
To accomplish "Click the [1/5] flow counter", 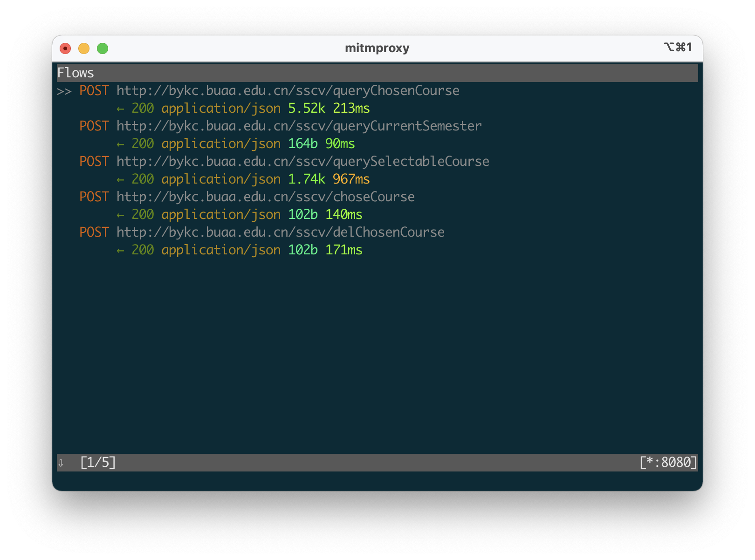I will [98, 463].
